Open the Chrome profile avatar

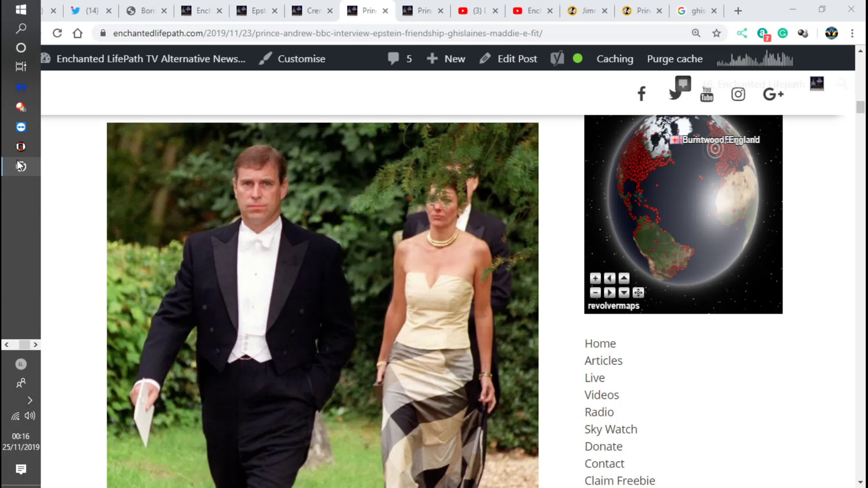(832, 33)
